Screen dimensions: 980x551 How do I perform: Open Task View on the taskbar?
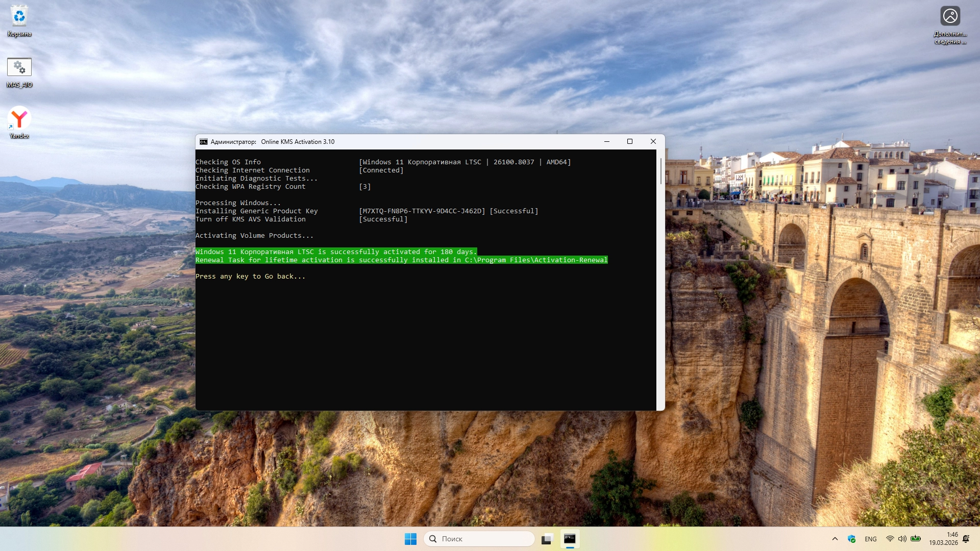click(x=547, y=539)
